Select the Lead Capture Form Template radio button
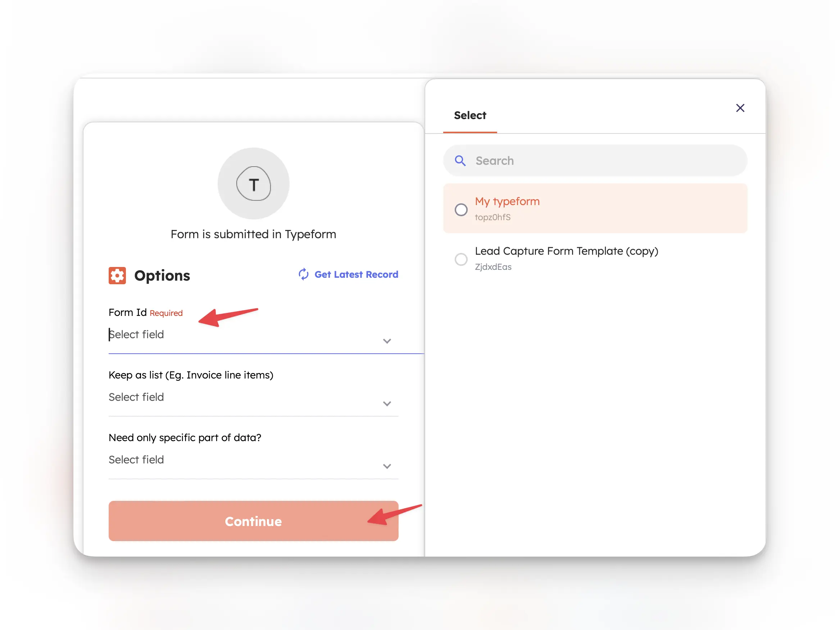The width and height of the screenshot is (840, 630). tap(460, 259)
